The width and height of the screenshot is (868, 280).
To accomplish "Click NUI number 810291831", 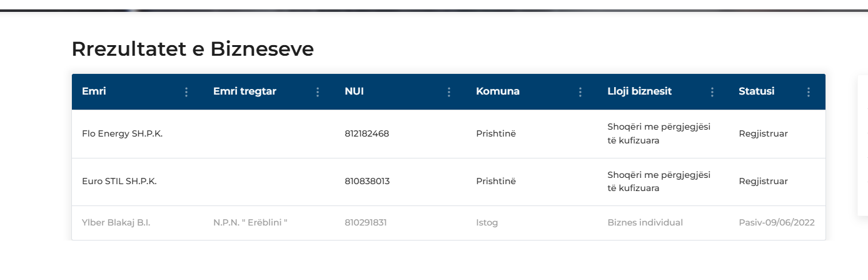I will point(366,222).
